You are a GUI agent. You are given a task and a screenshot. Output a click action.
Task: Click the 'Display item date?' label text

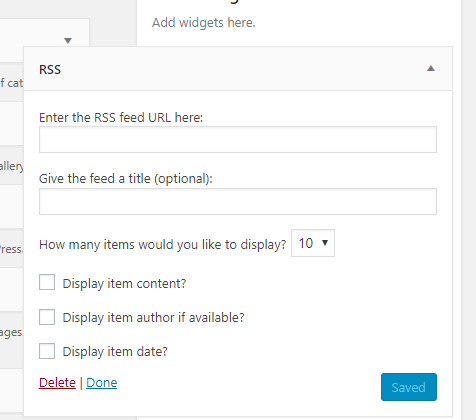(x=115, y=352)
